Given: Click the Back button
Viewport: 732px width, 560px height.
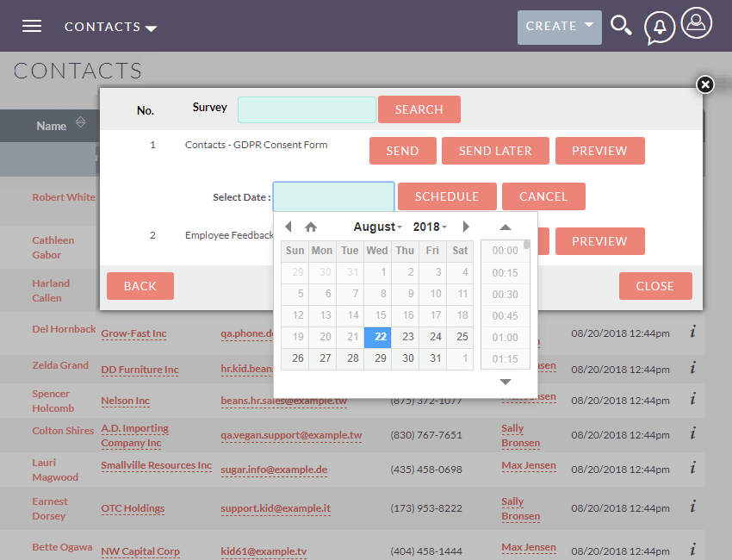Looking at the screenshot, I should (x=140, y=286).
